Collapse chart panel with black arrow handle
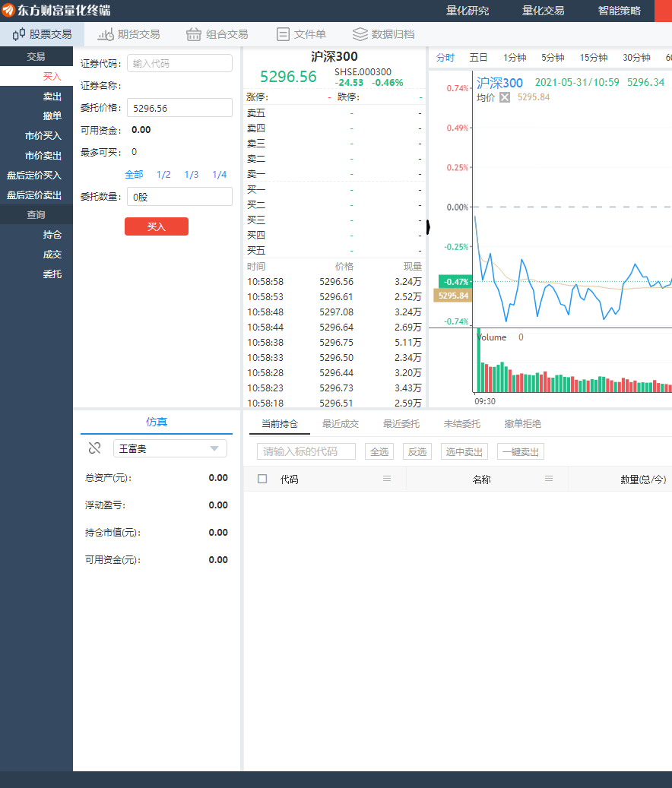The width and height of the screenshot is (672, 788). 428,227
